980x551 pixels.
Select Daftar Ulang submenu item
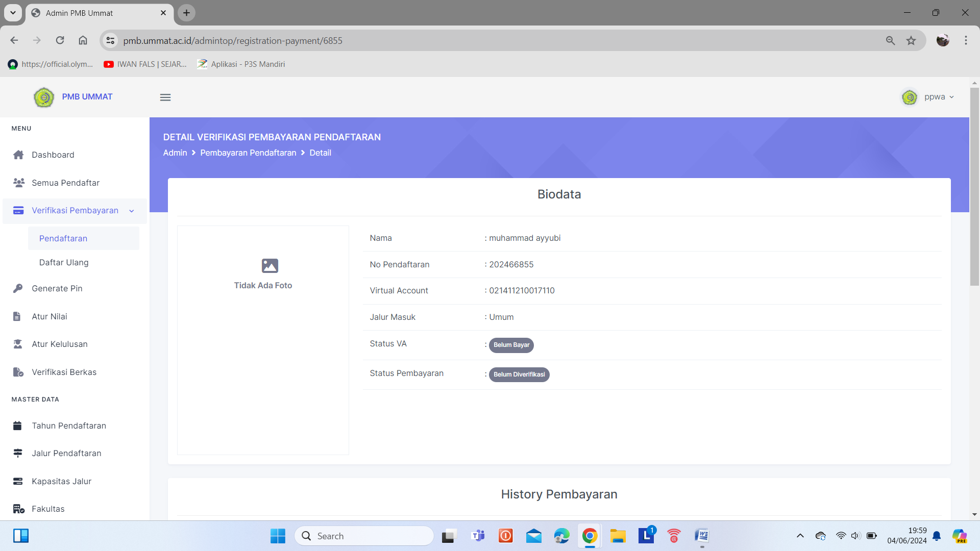tap(64, 262)
